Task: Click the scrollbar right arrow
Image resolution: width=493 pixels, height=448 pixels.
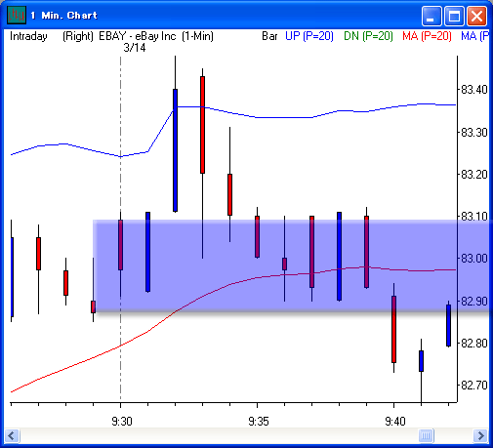Action: tap(480, 435)
